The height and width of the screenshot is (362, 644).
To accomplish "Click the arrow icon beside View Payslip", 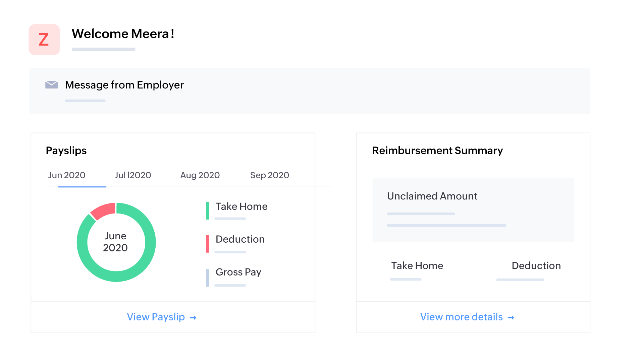I will click(193, 317).
